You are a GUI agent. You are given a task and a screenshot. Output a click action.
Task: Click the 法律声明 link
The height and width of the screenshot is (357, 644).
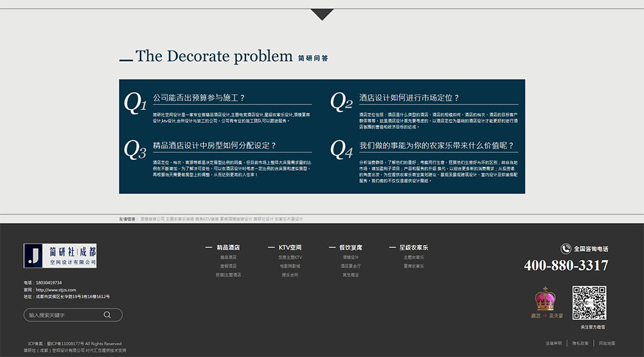click(553, 343)
